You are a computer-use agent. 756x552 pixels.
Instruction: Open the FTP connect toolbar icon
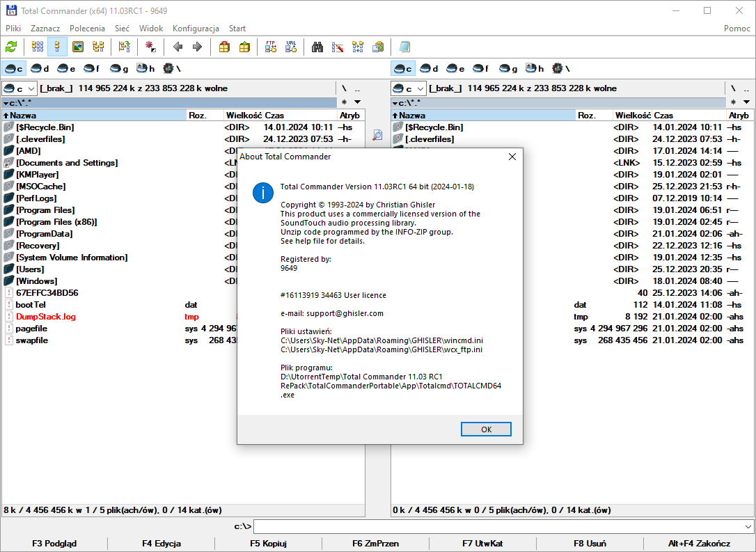click(x=271, y=47)
